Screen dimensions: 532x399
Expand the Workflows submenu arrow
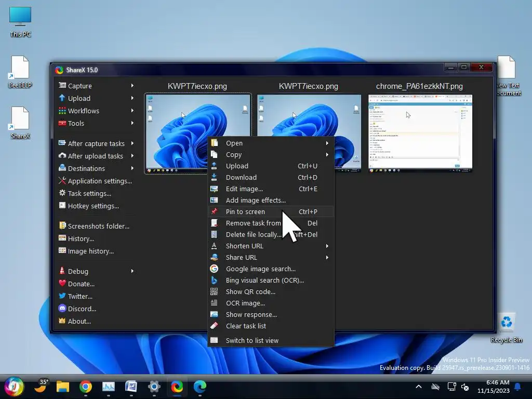[132, 111]
